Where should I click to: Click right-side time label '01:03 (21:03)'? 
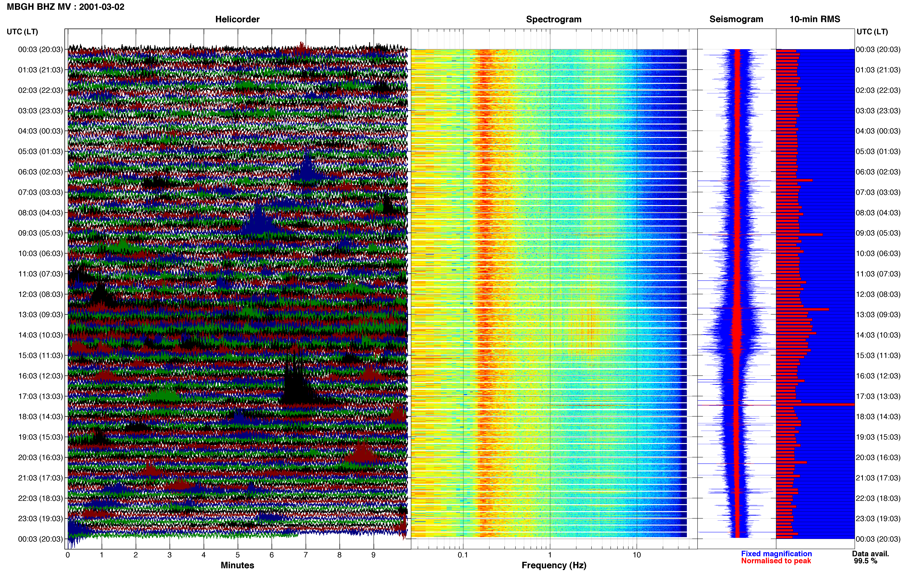click(878, 70)
